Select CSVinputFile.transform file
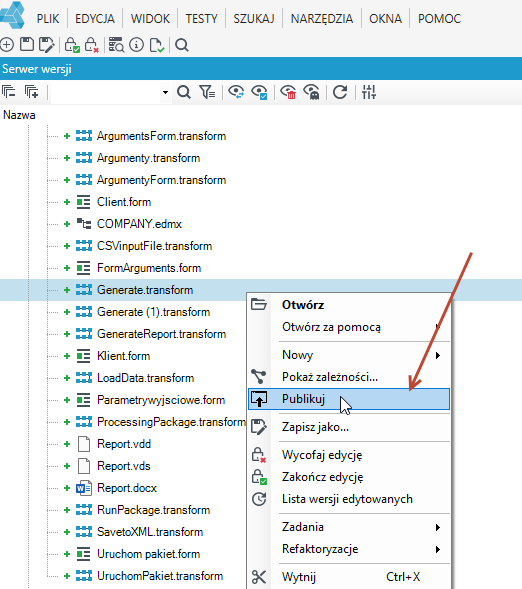 (x=154, y=246)
